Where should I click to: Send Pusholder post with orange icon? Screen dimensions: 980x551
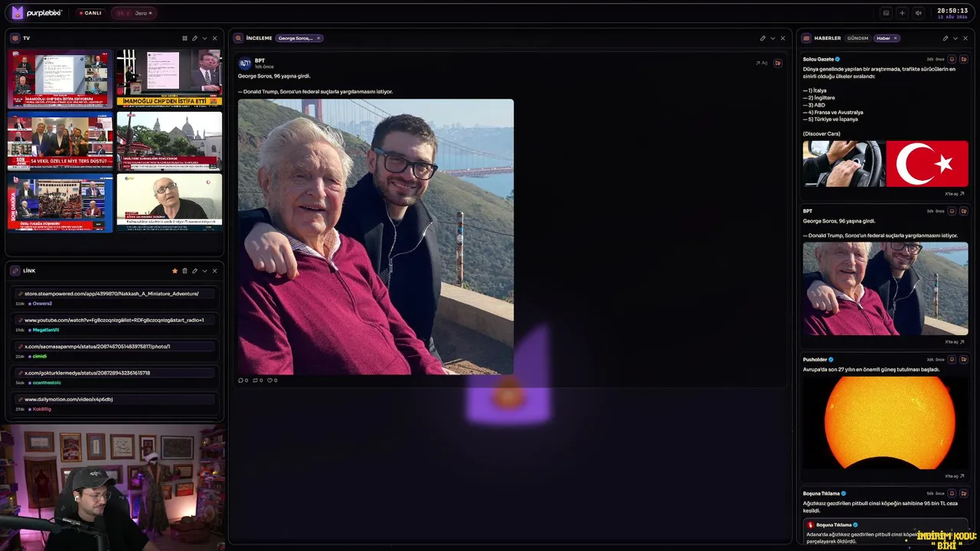964,360
